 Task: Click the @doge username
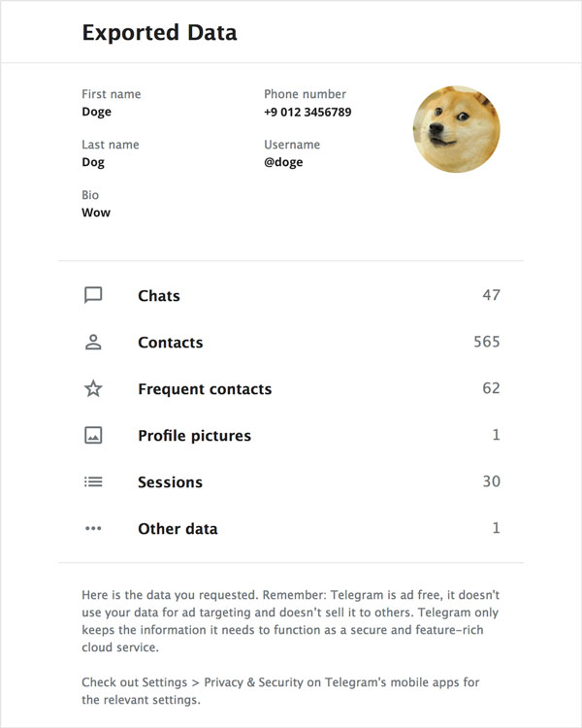click(x=283, y=162)
